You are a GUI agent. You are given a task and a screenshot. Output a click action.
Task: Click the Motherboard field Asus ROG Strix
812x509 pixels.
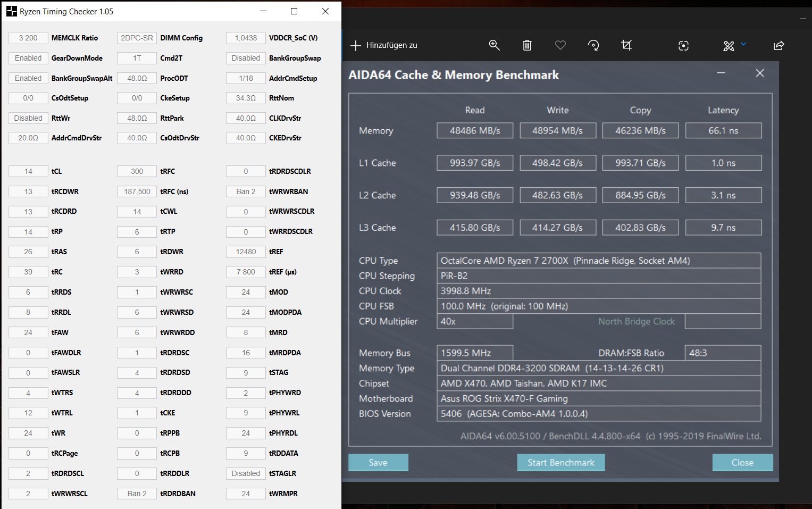point(599,398)
